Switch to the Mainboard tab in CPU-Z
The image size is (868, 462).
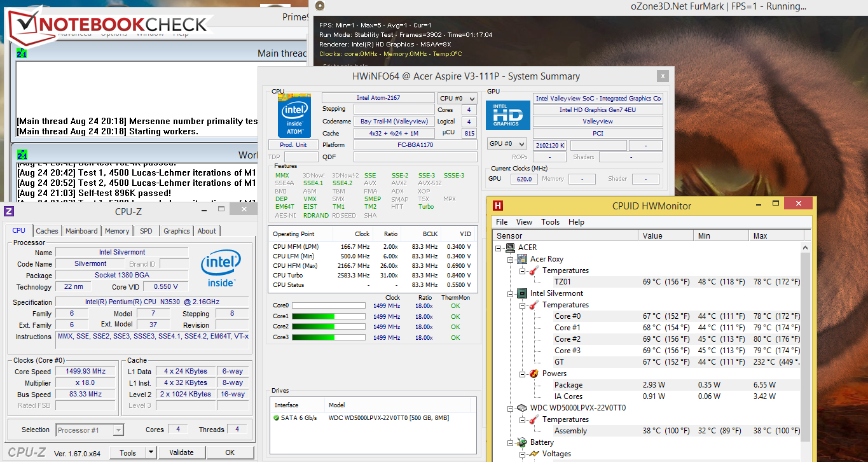point(81,231)
